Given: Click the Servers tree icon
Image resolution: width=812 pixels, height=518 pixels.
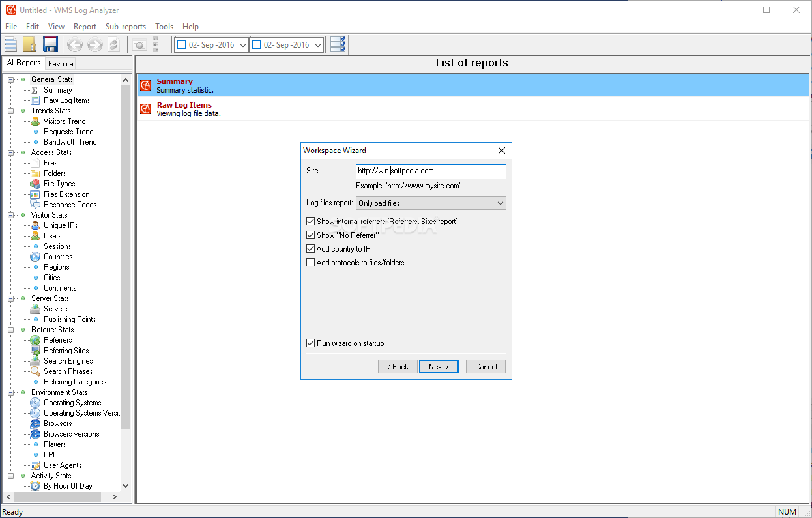Looking at the screenshot, I should point(35,309).
